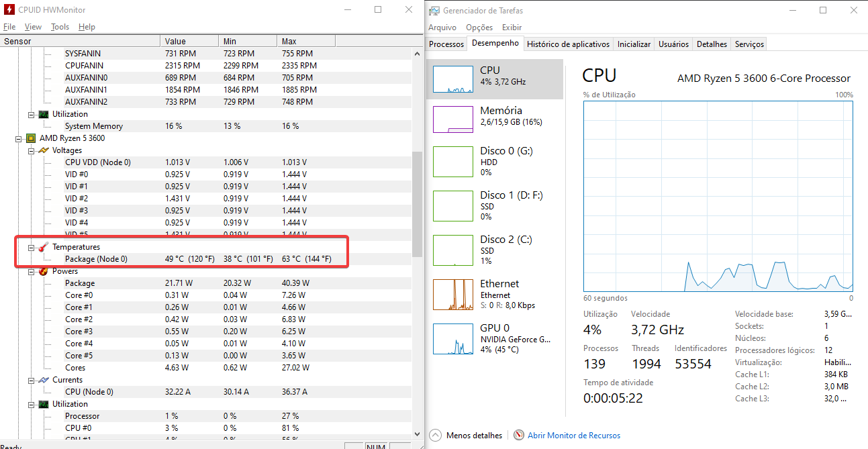
Task: Open the Arquivo menu in Task Manager
Action: (442, 28)
